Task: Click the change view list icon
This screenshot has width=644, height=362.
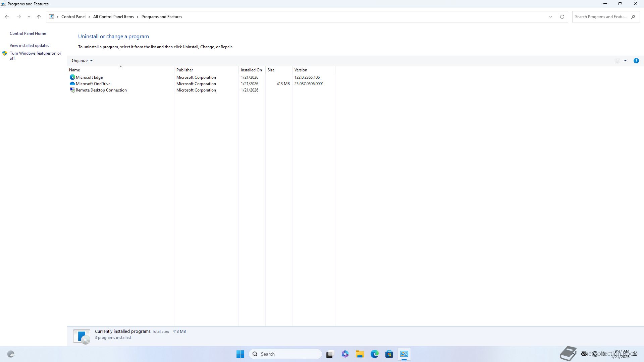Action: (x=617, y=61)
